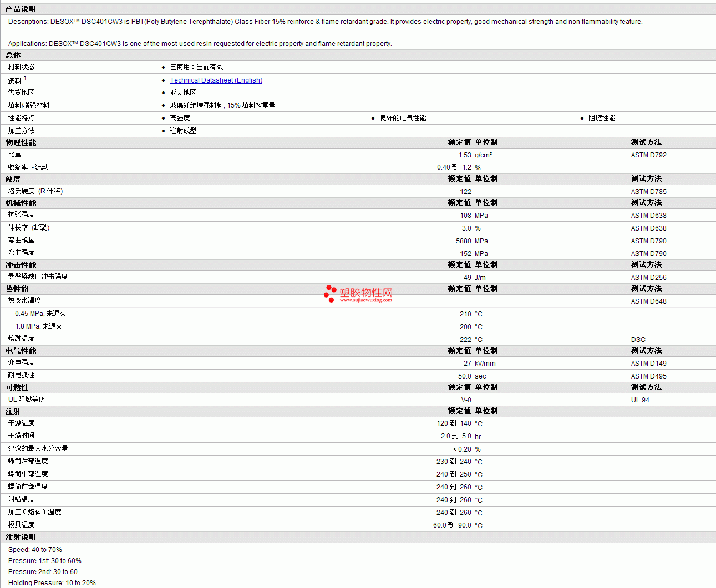This screenshot has height=588, width=716.
Task: Click the UL 阻燃等级 row label
Action: coord(27,400)
